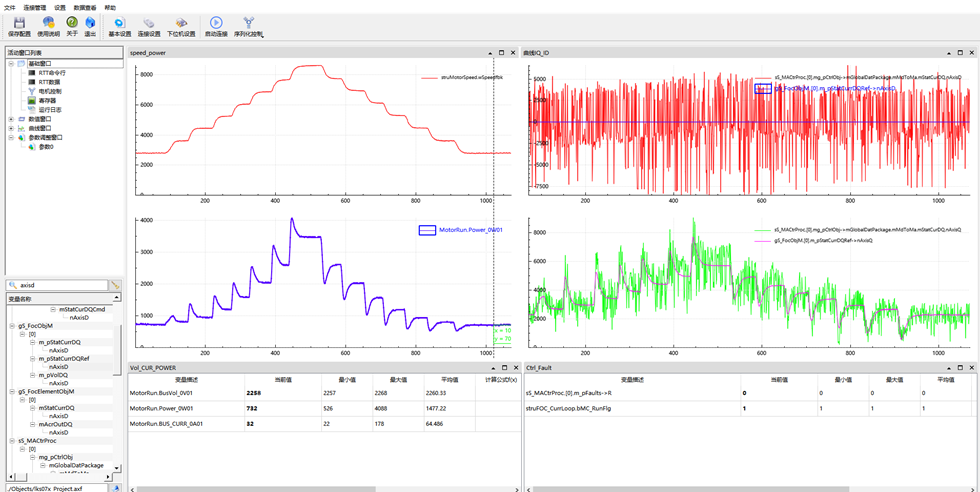Click the 关于 about icon

tap(72, 22)
